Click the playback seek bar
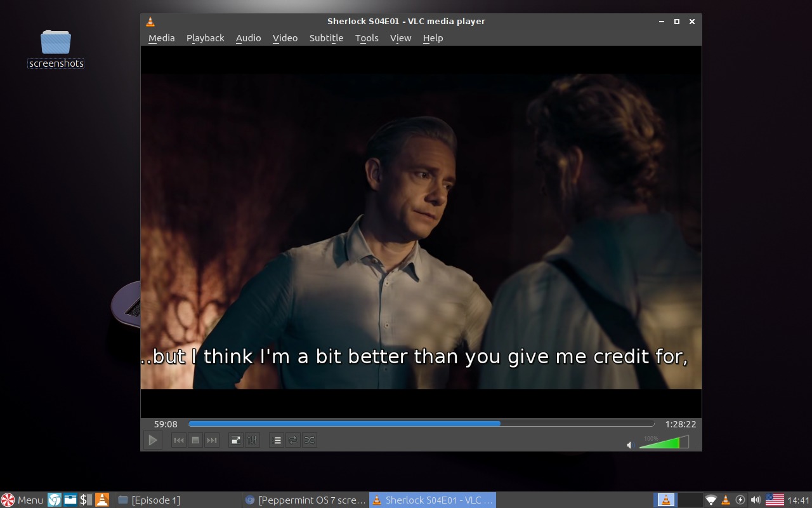Image resolution: width=812 pixels, height=508 pixels. [421, 424]
